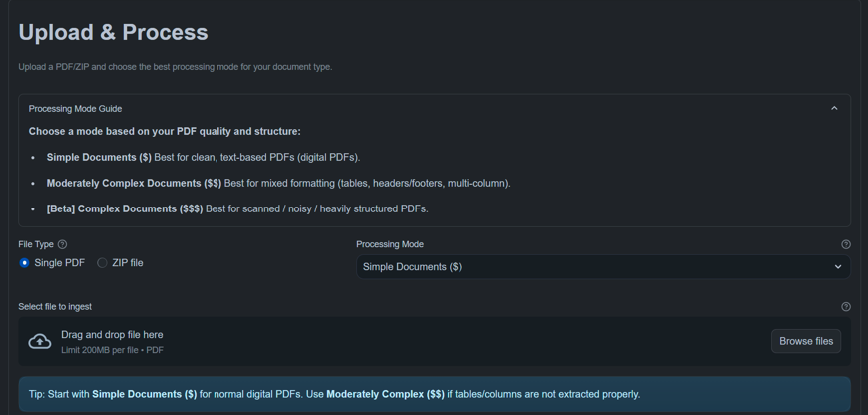
Task: Click the File Type help icon
Action: tap(62, 244)
